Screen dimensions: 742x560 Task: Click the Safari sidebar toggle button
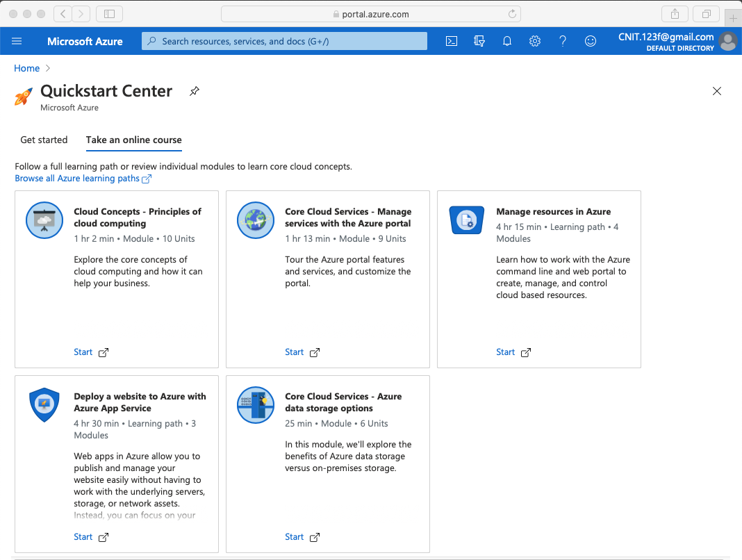tap(109, 14)
